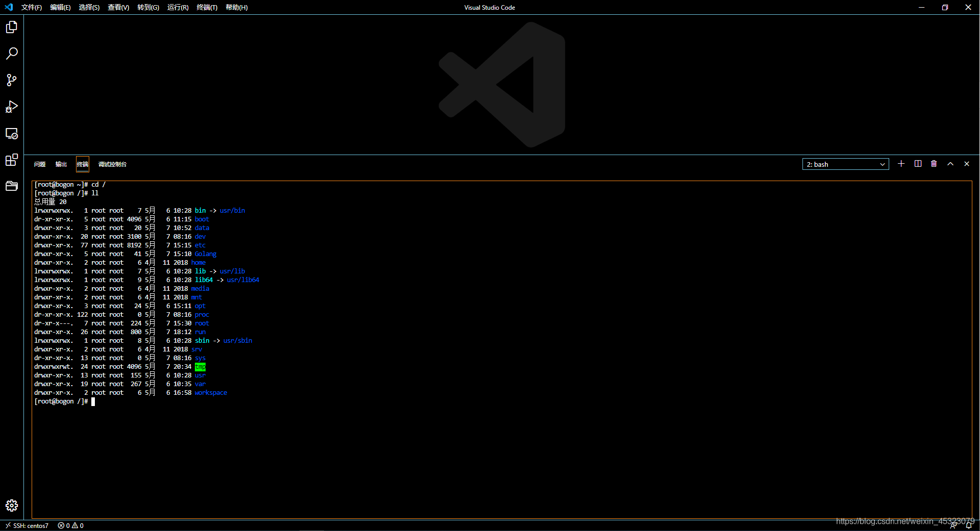Click the '总用量 20' line in terminal
This screenshot has height=531, width=980.
point(51,202)
